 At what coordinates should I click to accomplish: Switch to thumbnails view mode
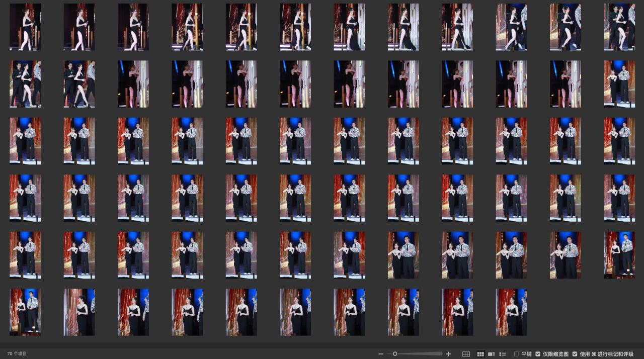(x=480, y=354)
